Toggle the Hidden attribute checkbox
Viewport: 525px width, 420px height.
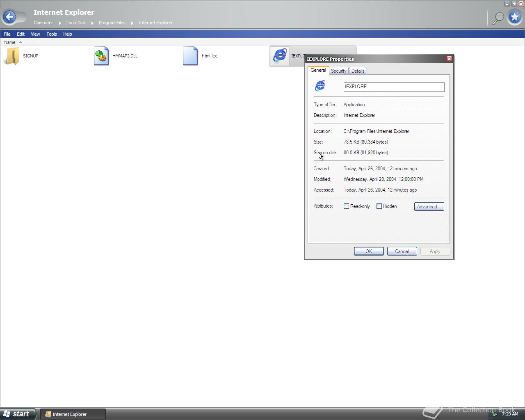pos(379,206)
